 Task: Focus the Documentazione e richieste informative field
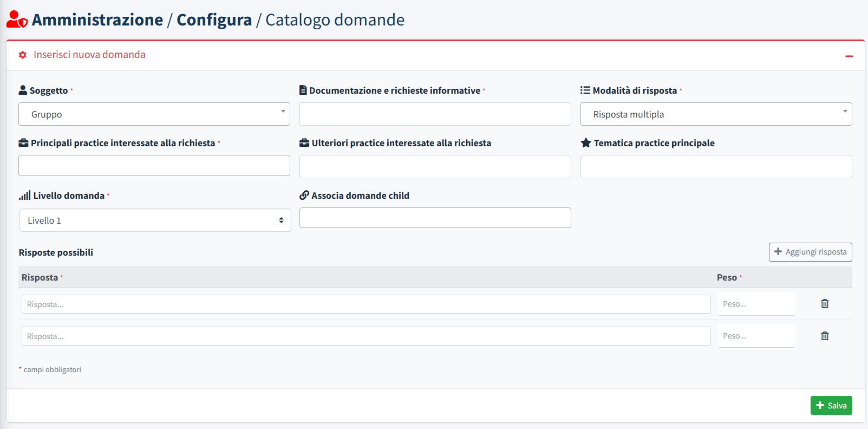(x=435, y=114)
